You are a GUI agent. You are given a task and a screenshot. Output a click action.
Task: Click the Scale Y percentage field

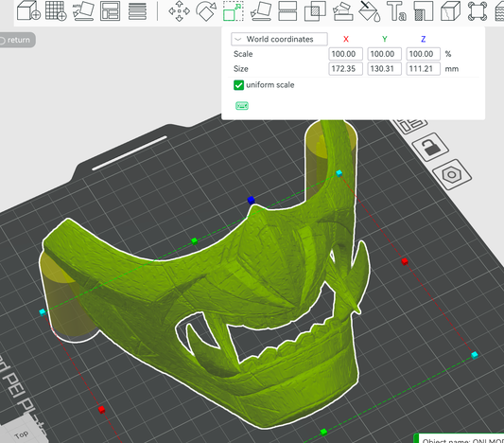point(385,54)
